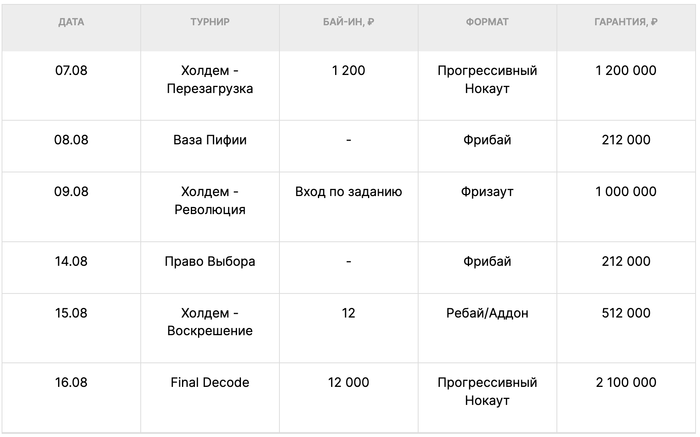Viewport: 700px width, 437px height.
Task: Click the ДАТА column header
Action: point(71,22)
